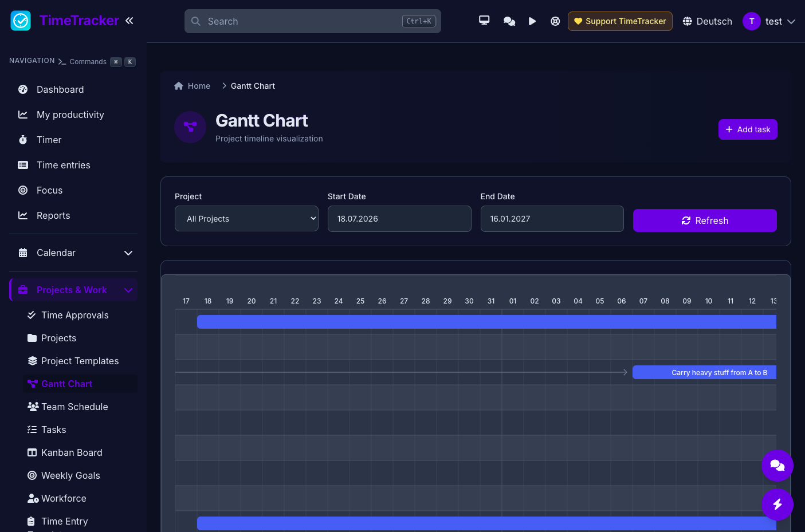Edit the Start Date field 18.07.2026
Viewport: 805px width, 532px height.
coord(399,219)
